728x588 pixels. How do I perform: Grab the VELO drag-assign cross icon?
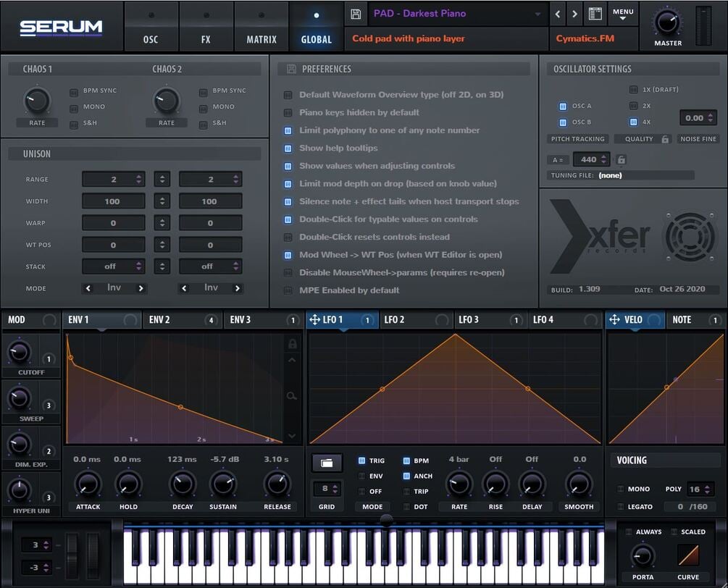tap(614, 320)
